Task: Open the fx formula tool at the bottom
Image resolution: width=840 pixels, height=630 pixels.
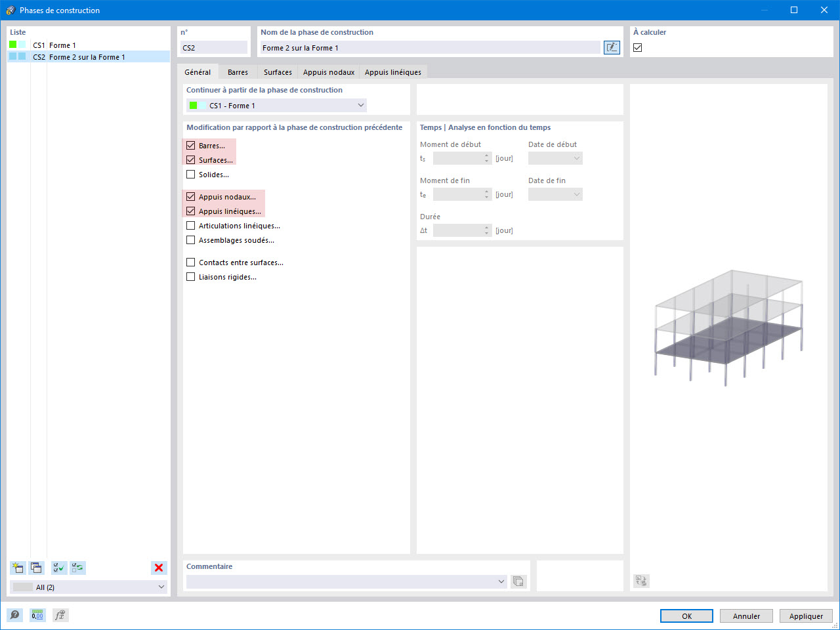Action: click(60, 615)
